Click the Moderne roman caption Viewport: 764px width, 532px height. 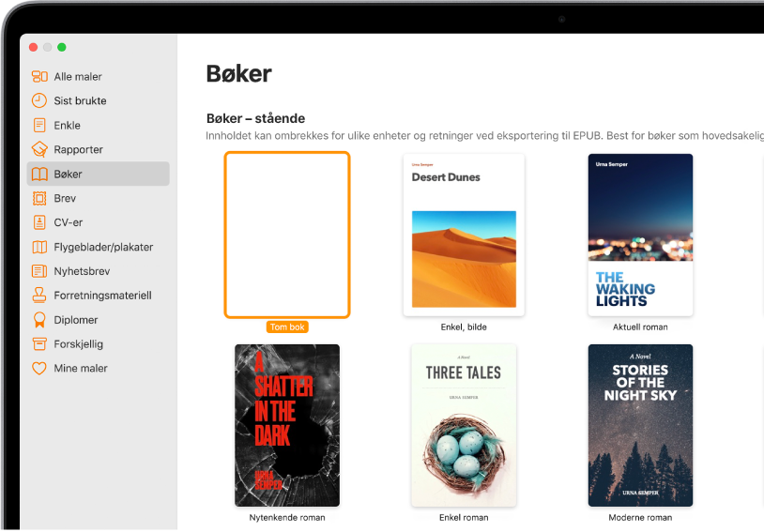pos(640,517)
